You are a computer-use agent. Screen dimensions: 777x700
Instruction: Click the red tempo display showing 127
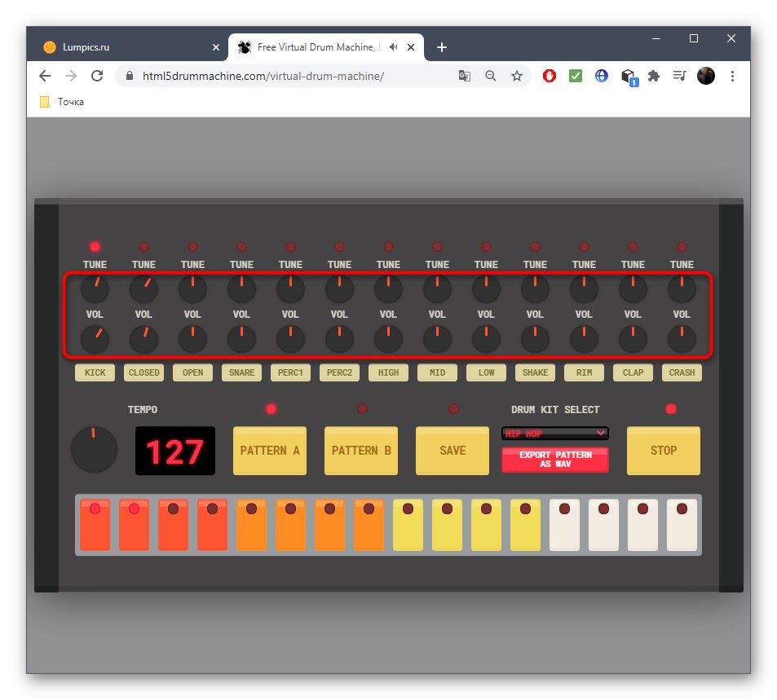174,450
